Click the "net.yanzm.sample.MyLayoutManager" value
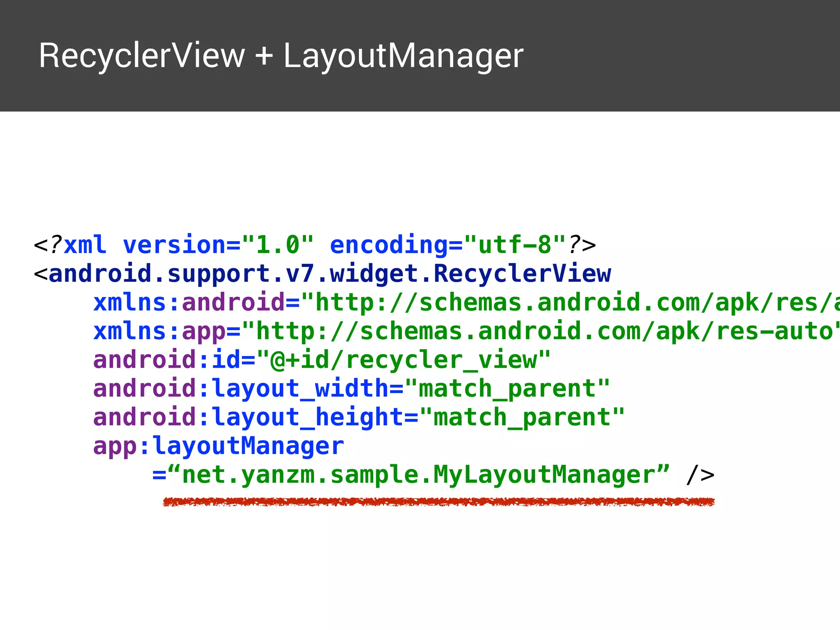Viewport: 840px width, 630px height. [419, 475]
